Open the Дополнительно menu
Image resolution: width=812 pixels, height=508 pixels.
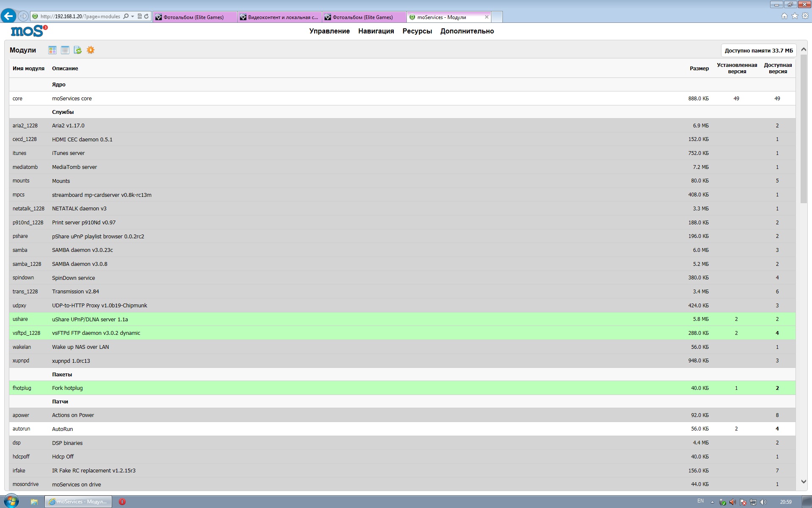[x=467, y=31]
